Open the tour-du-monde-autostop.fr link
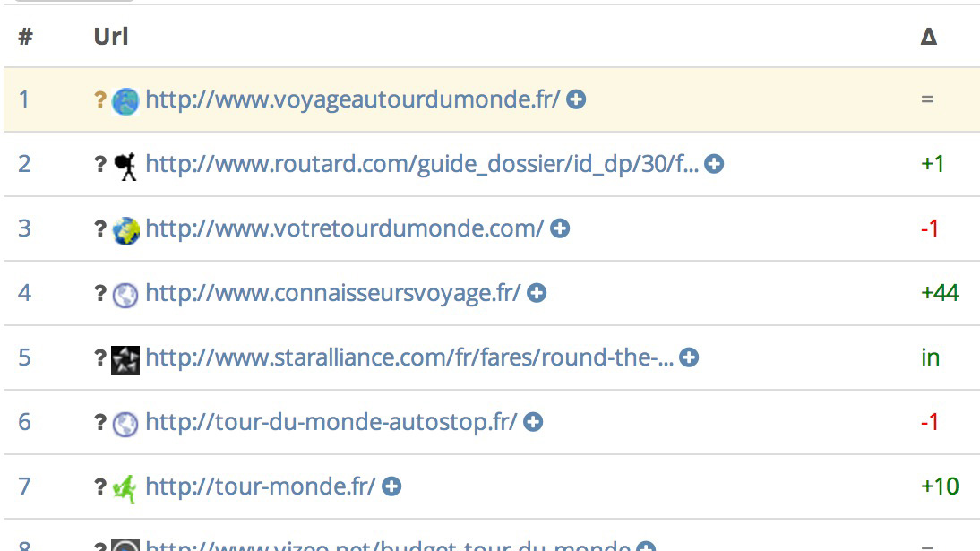The height and width of the screenshot is (551, 980). (x=331, y=422)
